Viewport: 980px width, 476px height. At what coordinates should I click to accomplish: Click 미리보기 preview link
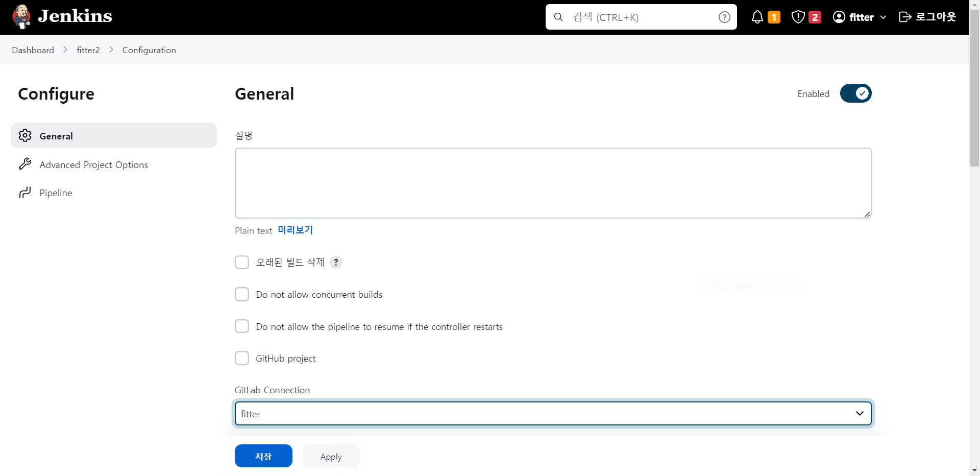tap(295, 230)
